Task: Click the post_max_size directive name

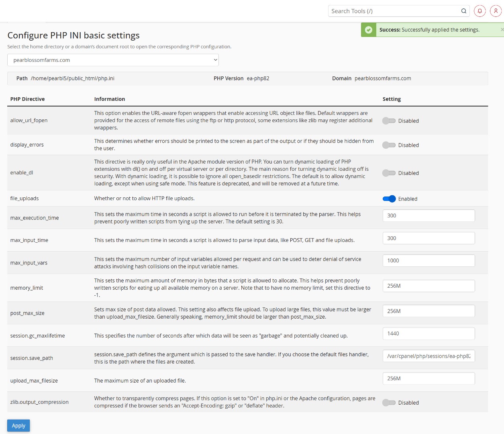Action: pos(27,313)
